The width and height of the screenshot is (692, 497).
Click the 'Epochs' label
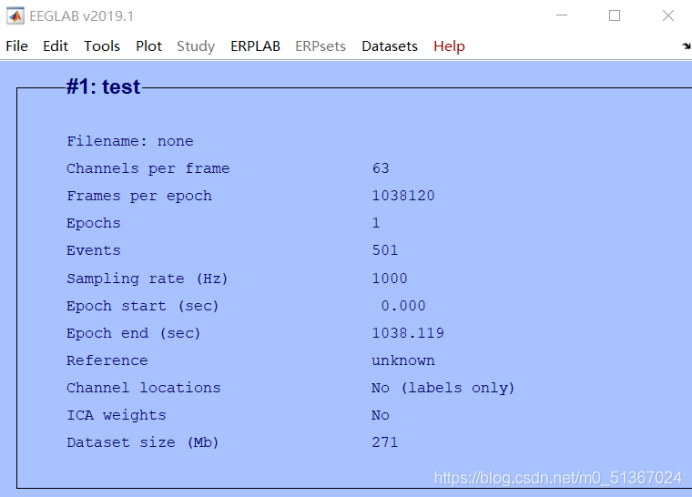tap(94, 223)
